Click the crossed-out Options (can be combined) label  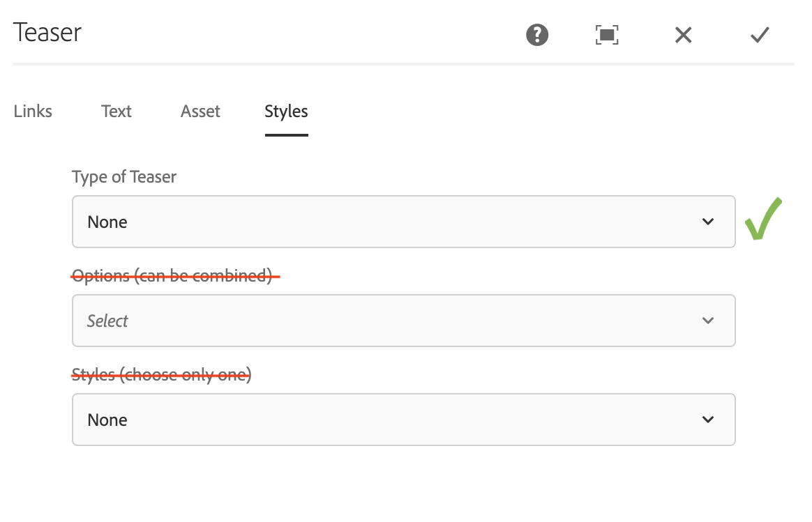(172, 276)
